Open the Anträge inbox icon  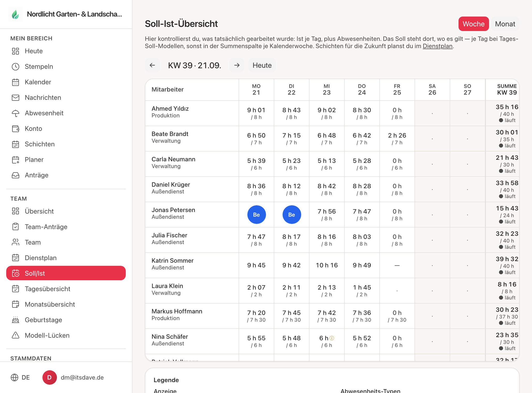click(x=16, y=175)
